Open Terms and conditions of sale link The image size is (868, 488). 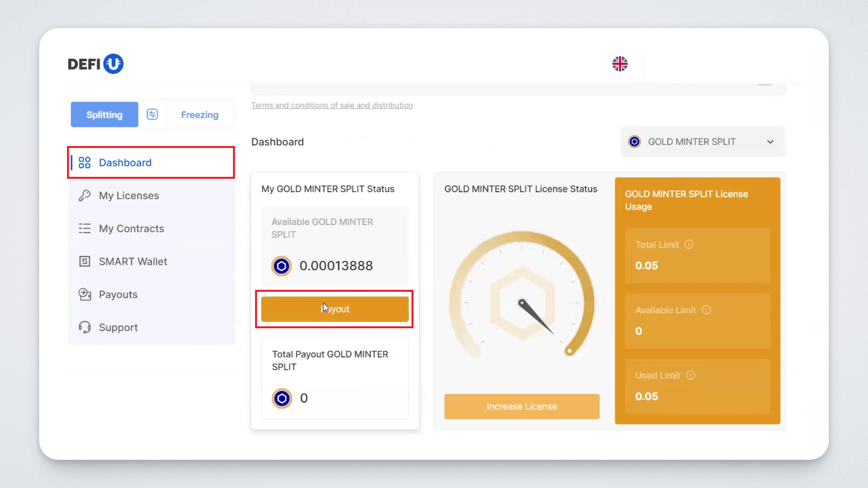pyautogui.click(x=332, y=105)
